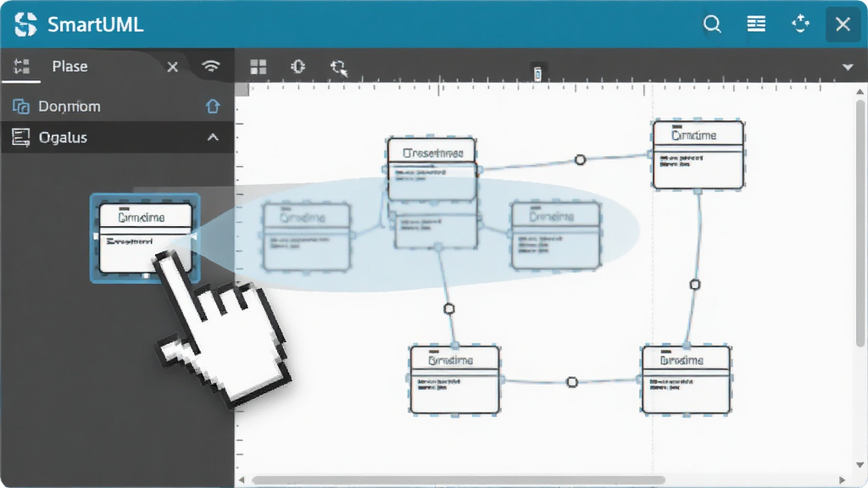
Task: Open search with the magnifier icon
Action: tap(712, 25)
